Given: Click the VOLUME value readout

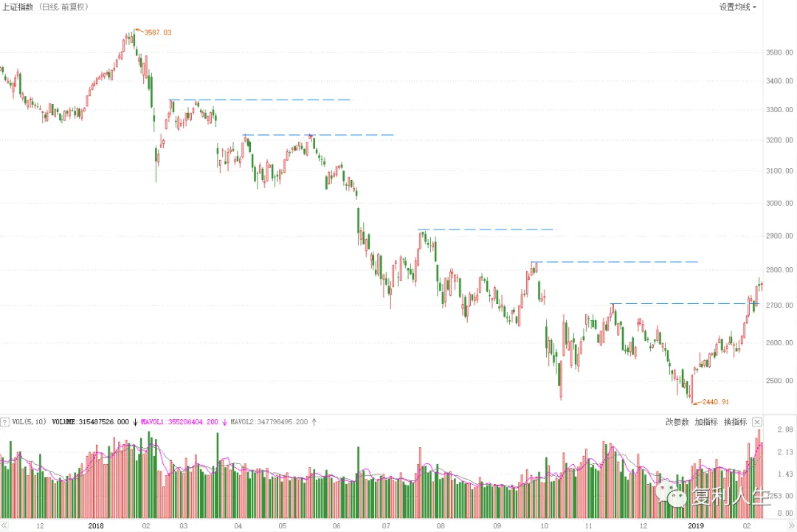Looking at the screenshot, I should (91, 422).
